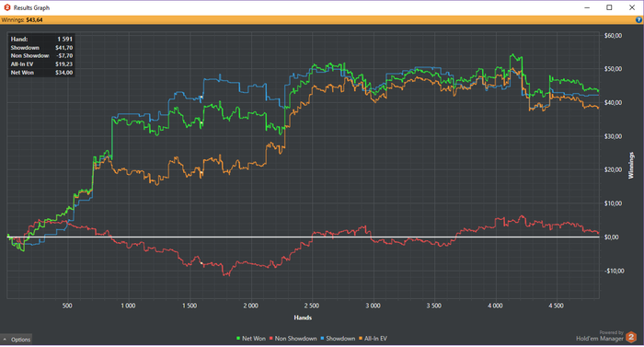
Task: Click the 2 000 hands axis label
Action: click(x=250, y=306)
